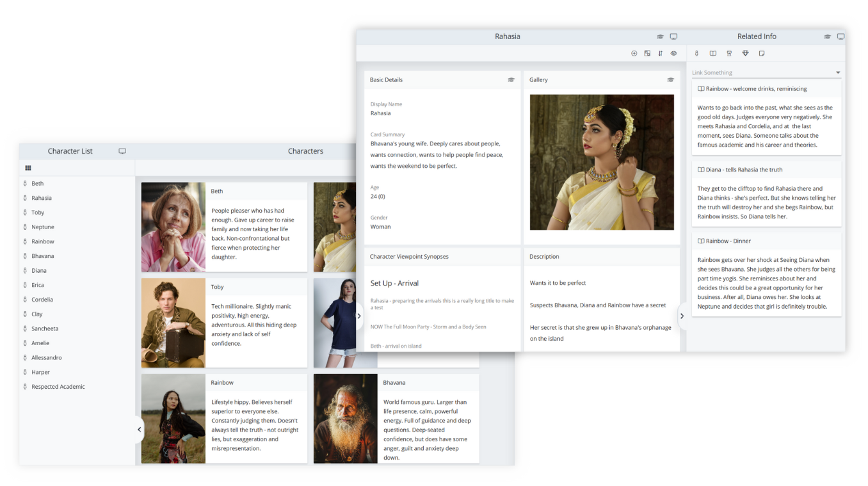Click 'NOW The Full Moon Party' synopsis entry
The image size is (868, 486).
[428, 327]
